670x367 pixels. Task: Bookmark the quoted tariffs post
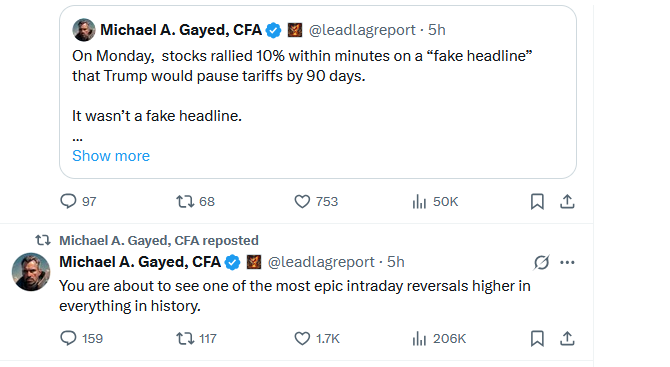click(537, 201)
